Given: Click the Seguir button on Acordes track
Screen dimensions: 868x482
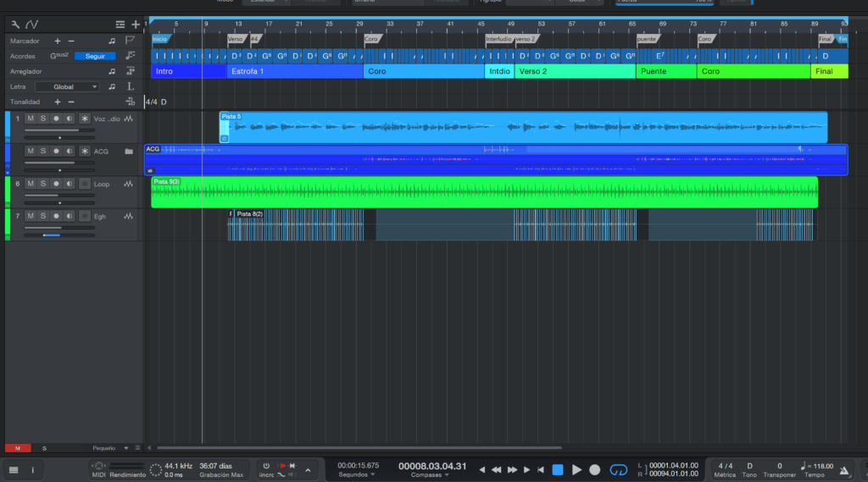Looking at the screenshot, I should [x=95, y=56].
